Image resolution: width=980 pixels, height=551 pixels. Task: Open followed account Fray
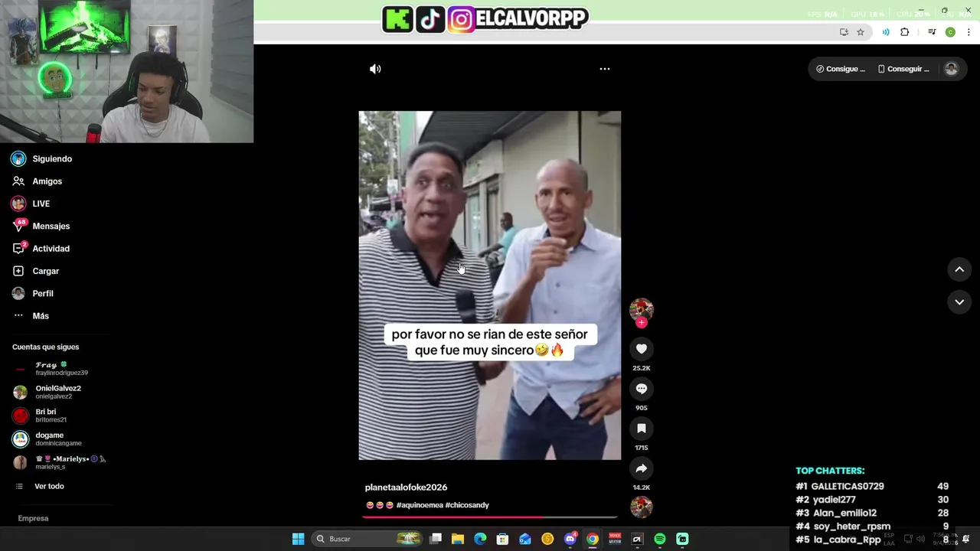pos(60,369)
